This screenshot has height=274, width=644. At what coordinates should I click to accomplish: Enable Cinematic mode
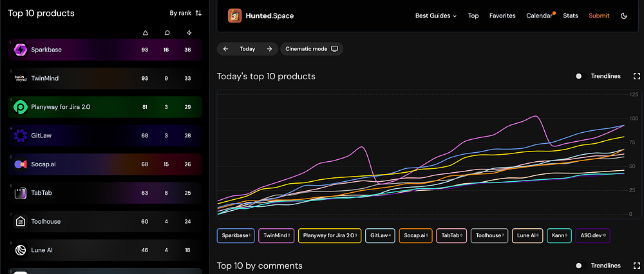click(312, 49)
